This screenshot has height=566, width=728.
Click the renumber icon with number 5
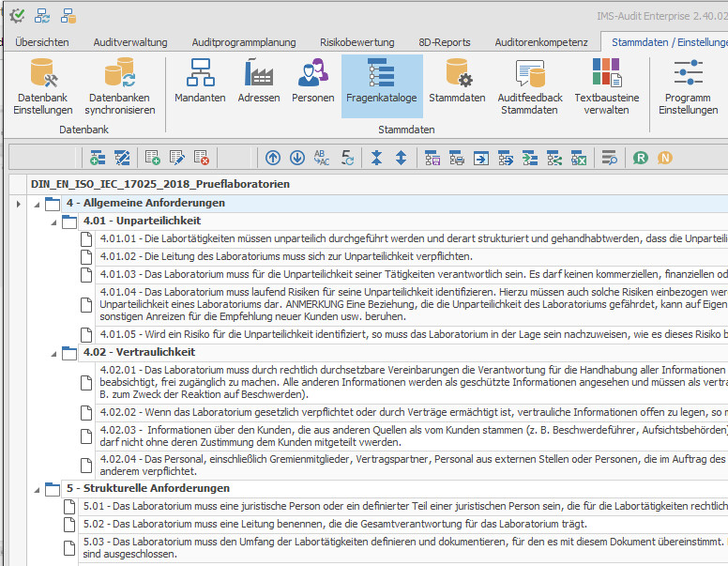(347, 158)
